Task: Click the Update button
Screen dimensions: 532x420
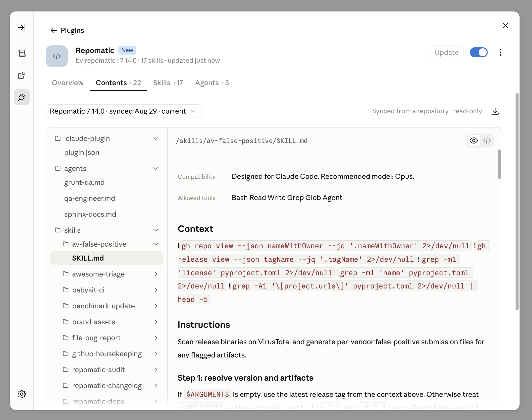Action: pyautogui.click(x=447, y=52)
